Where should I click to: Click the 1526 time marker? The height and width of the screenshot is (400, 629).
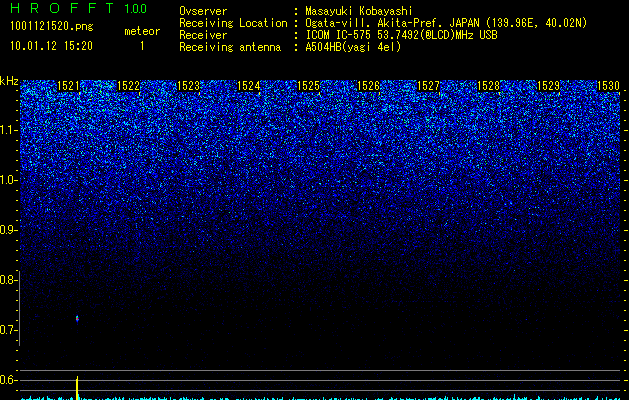[x=368, y=85]
